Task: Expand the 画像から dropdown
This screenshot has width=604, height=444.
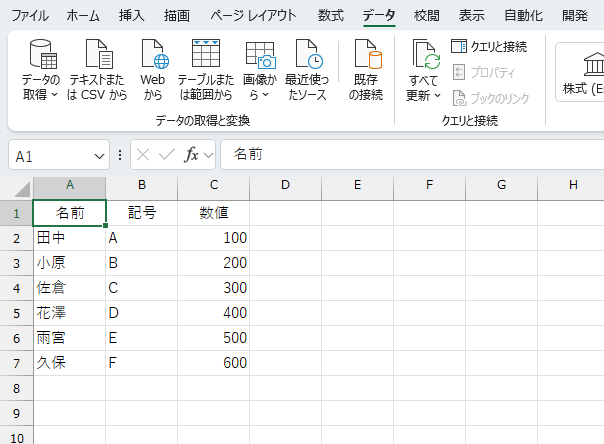Action: tap(259, 95)
